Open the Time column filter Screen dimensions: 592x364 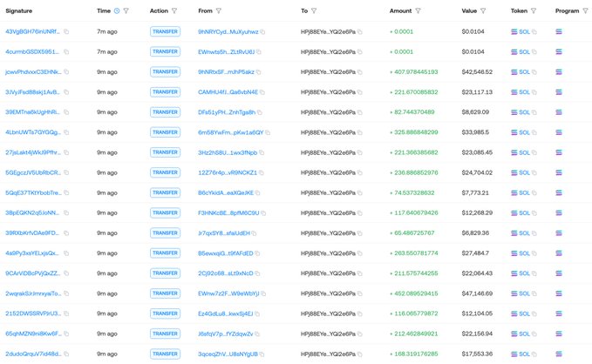126,11
